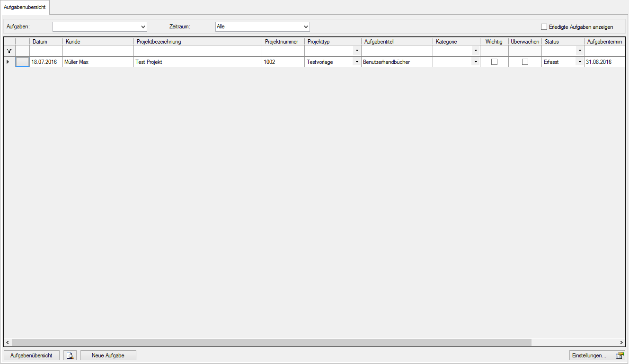This screenshot has height=364, width=629.
Task: Open the Status dropdown showing Erfasst
Action: (x=579, y=62)
